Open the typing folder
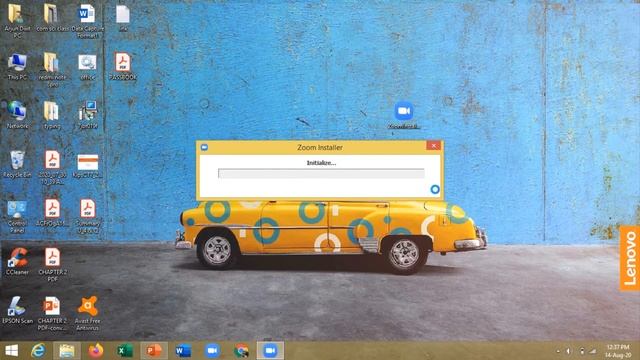This screenshot has width=640, height=360. click(51, 114)
